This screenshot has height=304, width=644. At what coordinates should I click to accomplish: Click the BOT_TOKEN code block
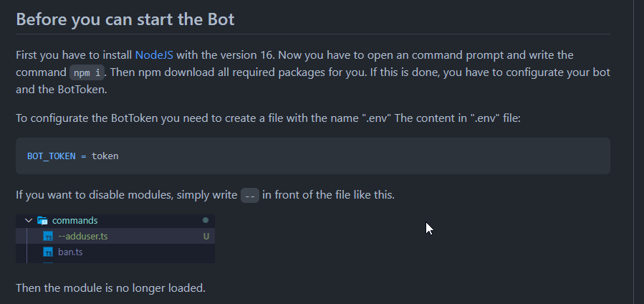click(312, 156)
